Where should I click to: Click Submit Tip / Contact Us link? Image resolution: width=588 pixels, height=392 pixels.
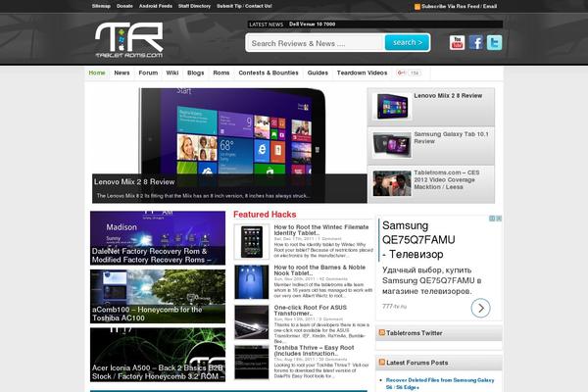[244, 6]
